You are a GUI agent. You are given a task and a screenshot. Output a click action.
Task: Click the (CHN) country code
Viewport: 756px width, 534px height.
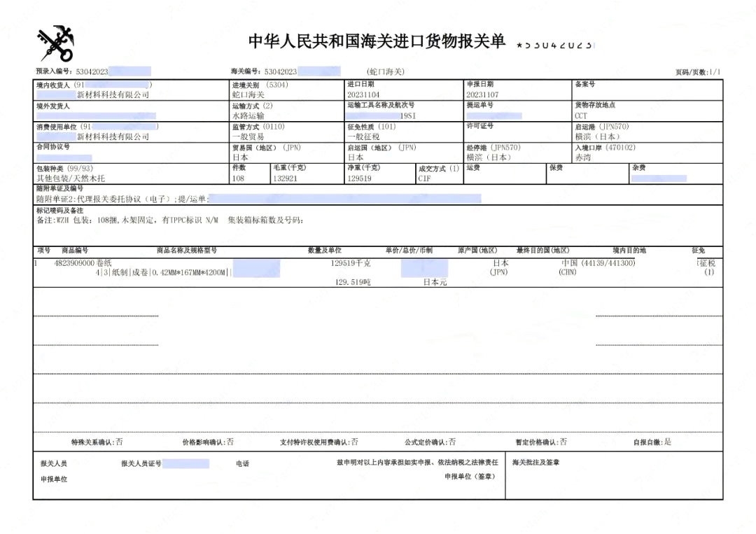568,272
